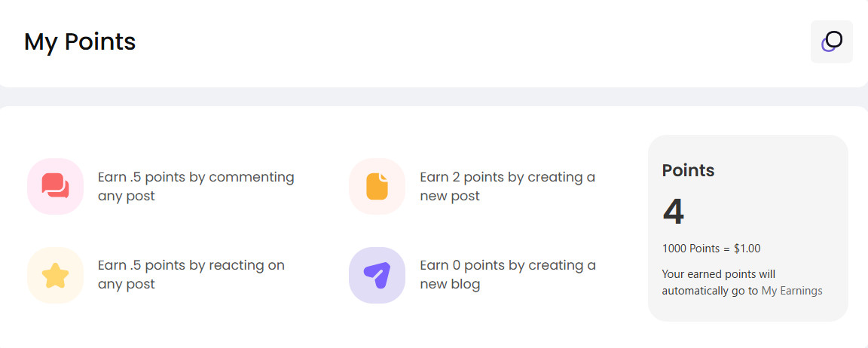Viewport: 868px width, 348px height.
Task: Click the light peach tile behind document icon
Action: coord(377,187)
